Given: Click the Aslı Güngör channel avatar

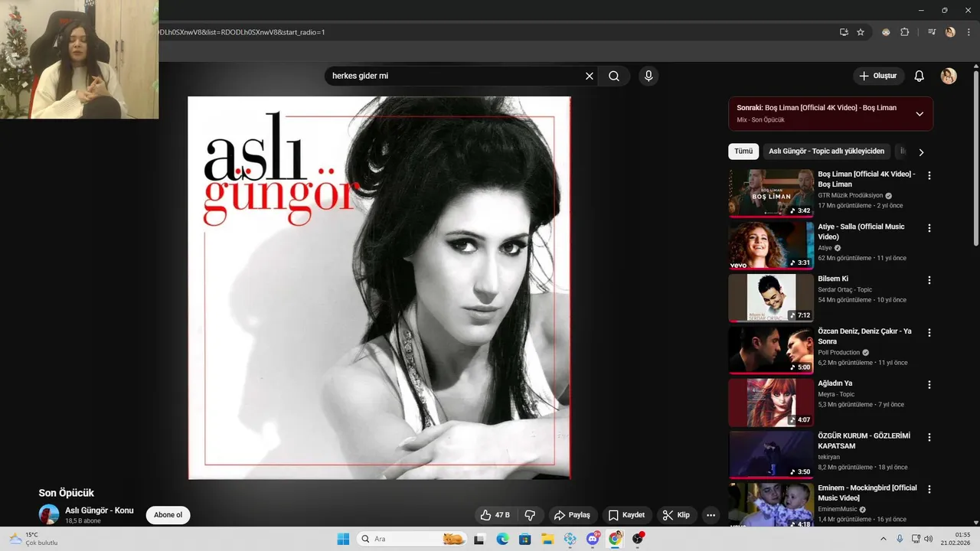Looking at the screenshot, I should 49,514.
